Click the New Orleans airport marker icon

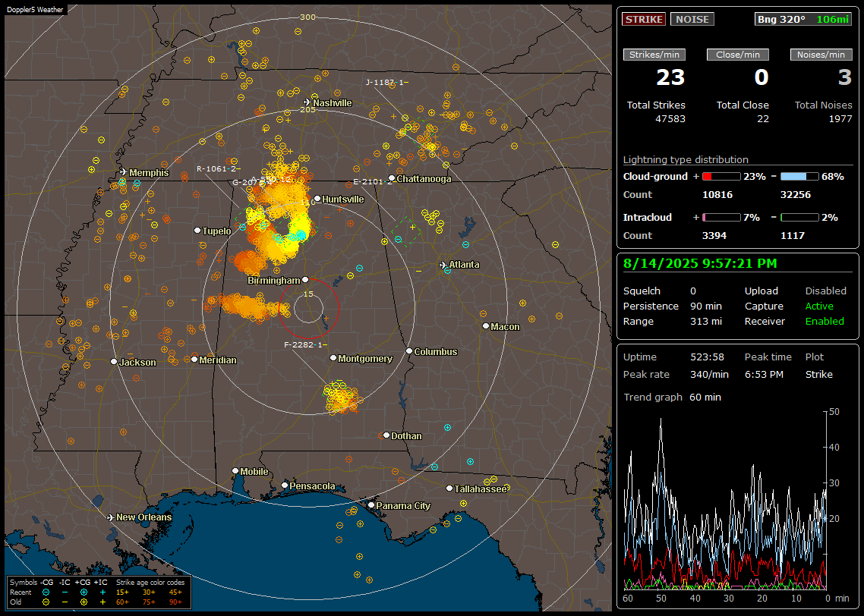(x=110, y=517)
